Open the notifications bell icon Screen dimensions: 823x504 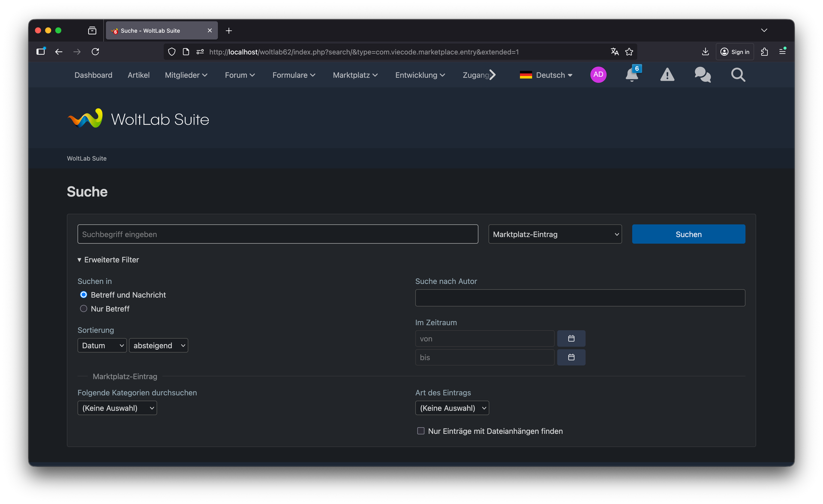(631, 75)
